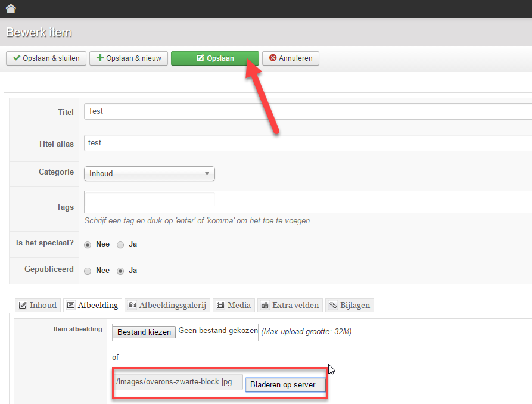Set Gepubliceerd to Nee

pyautogui.click(x=88, y=271)
